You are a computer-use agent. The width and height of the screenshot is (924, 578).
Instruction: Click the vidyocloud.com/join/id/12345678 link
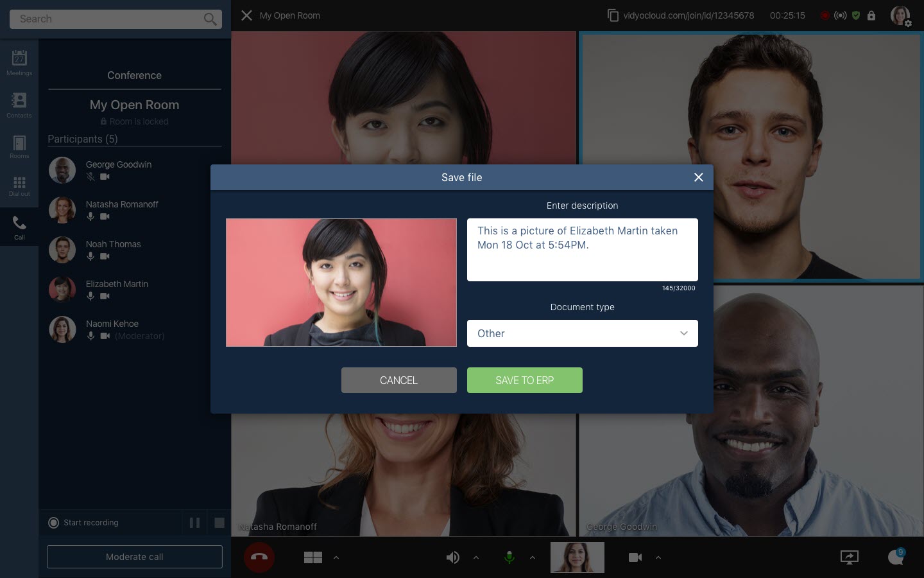pyautogui.click(x=689, y=15)
